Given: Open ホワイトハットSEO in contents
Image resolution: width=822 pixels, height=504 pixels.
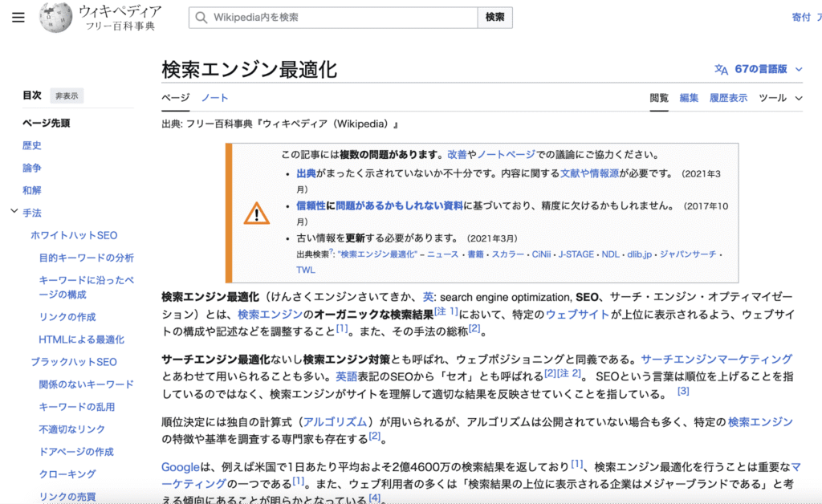Looking at the screenshot, I should click(x=74, y=236).
